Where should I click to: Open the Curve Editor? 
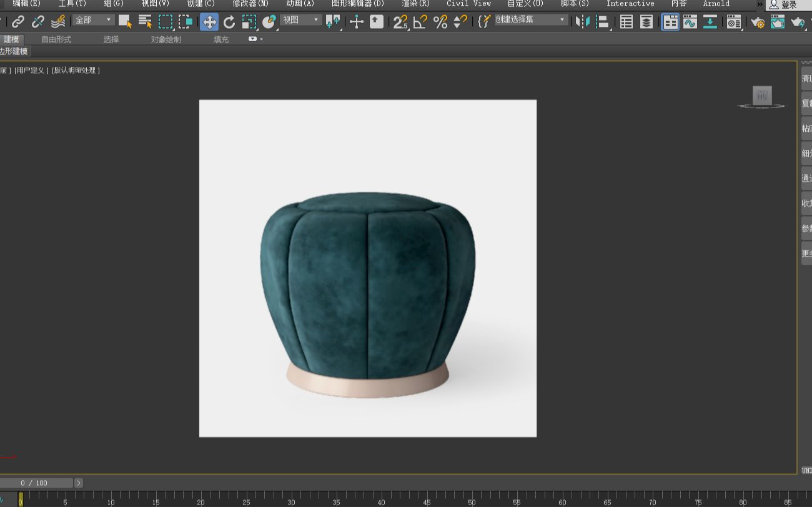[690, 22]
